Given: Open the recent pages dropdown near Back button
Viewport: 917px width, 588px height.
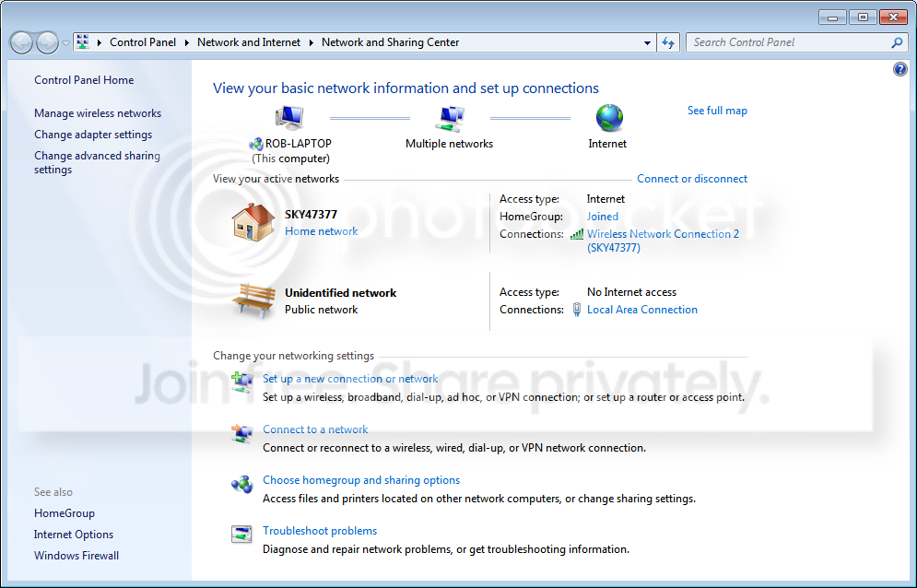Looking at the screenshot, I should click(66, 42).
